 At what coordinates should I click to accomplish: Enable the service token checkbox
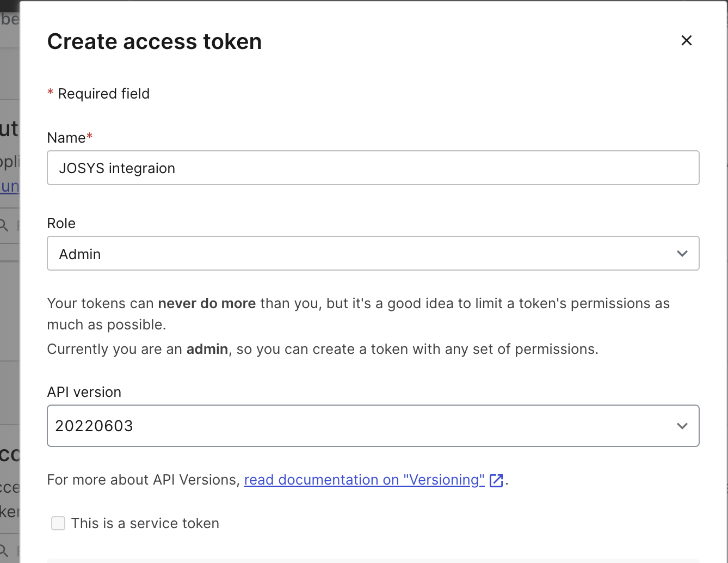tap(58, 523)
